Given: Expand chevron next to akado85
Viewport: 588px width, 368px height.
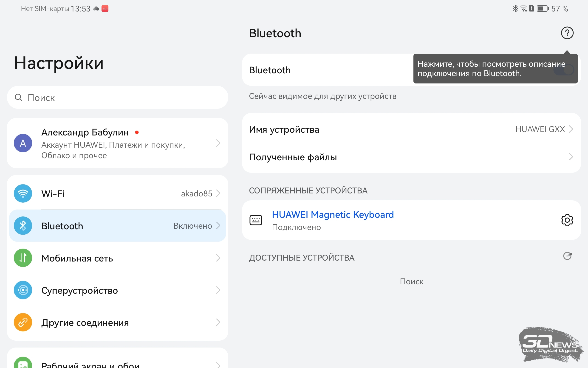Looking at the screenshot, I should pos(218,193).
